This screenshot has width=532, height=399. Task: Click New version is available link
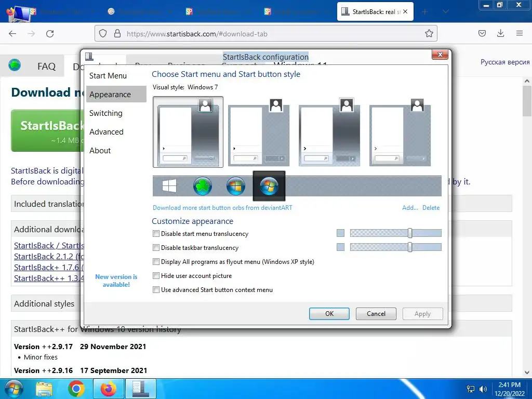tap(116, 281)
